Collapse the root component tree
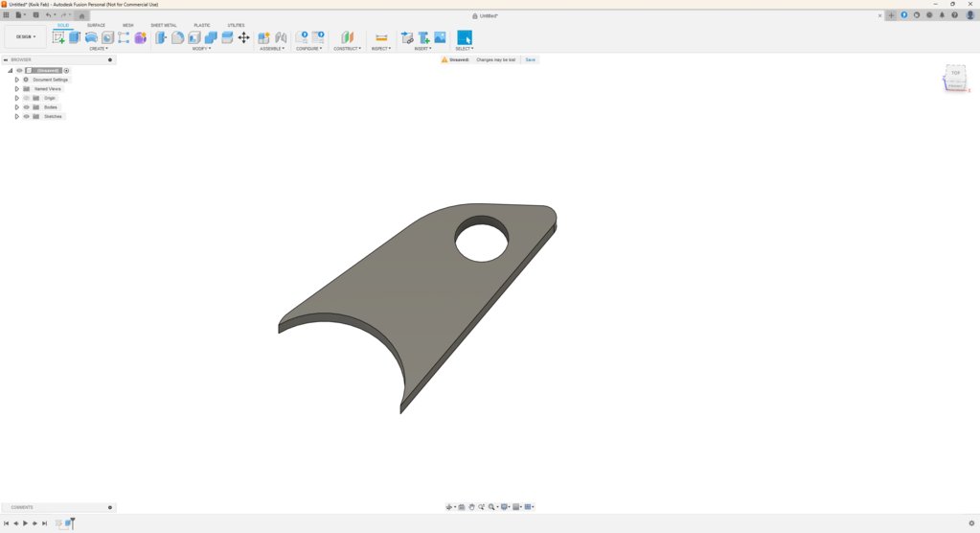 (10, 71)
